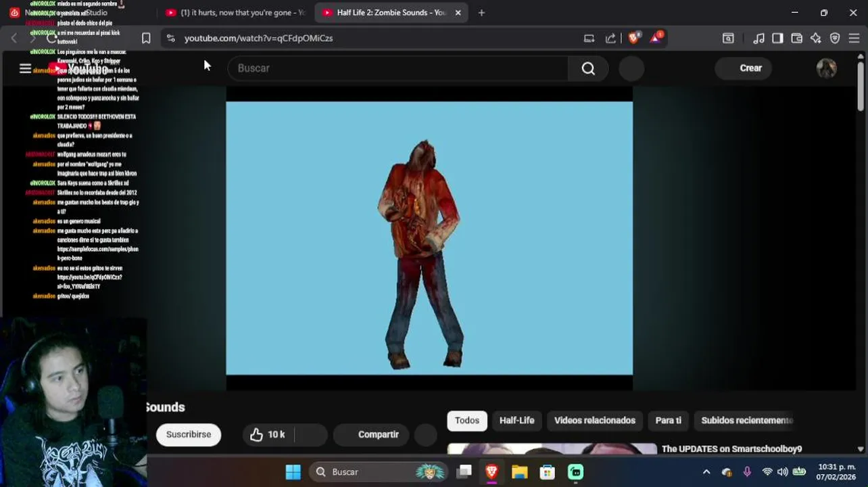Open 'The UPDATES on Smartschoolboy9' video title
868x487 pixels.
731,448
